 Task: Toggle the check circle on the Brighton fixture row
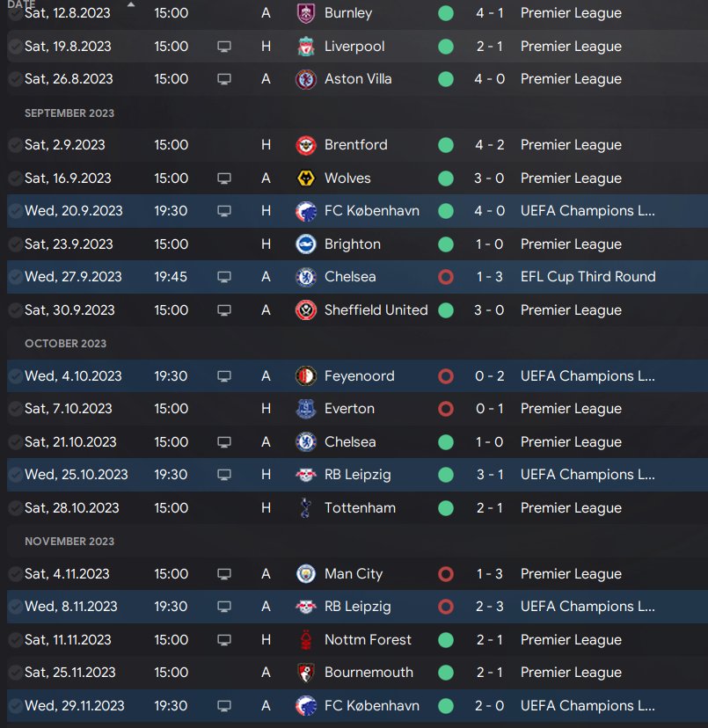tap(15, 244)
